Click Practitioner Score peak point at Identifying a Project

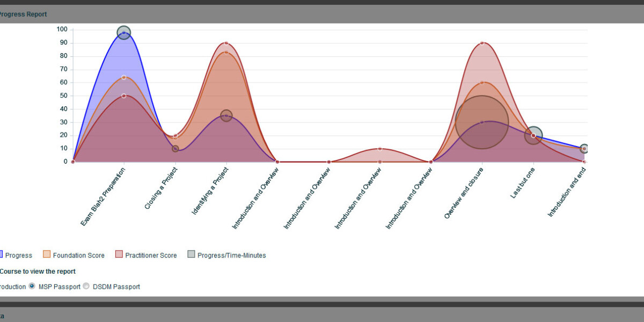coord(226,43)
